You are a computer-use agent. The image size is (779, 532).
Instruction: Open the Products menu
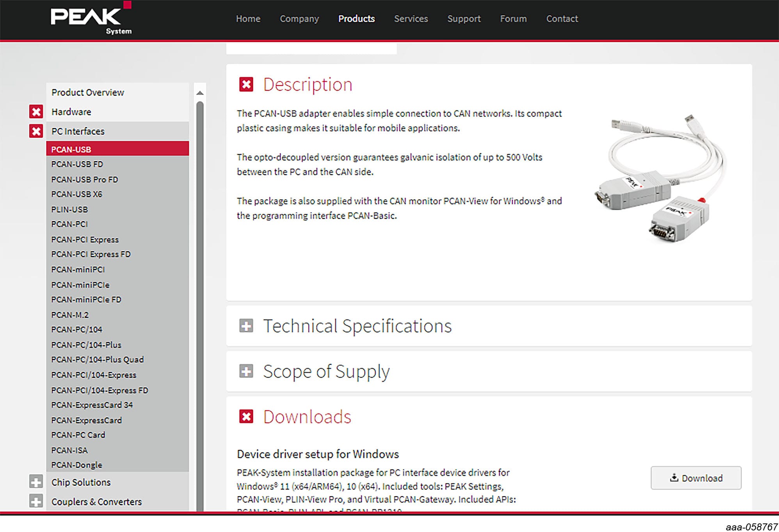356,19
